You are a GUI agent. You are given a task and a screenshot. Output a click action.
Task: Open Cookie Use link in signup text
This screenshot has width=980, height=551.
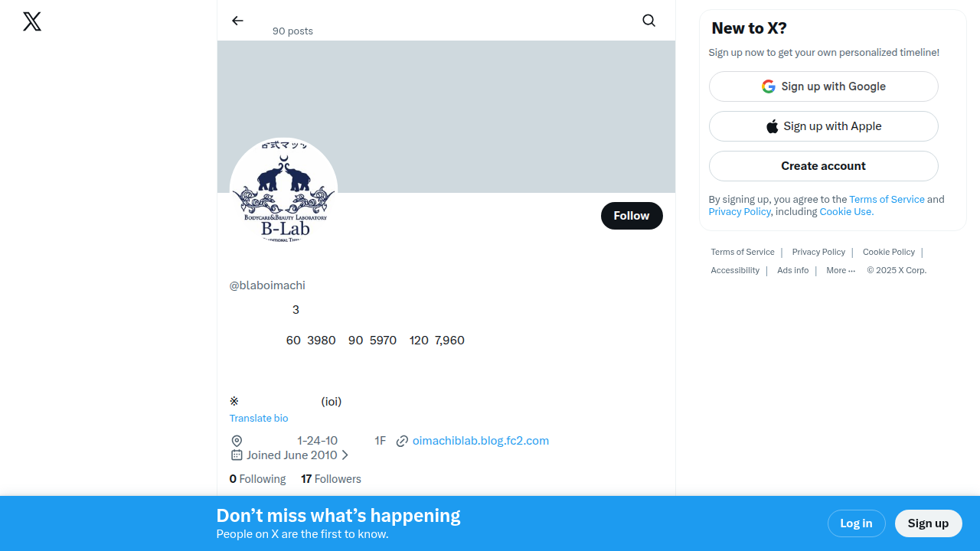point(846,212)
